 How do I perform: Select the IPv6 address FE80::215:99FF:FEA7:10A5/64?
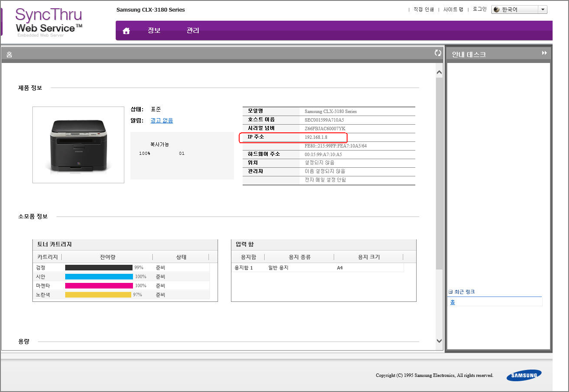tap(335, 146)
